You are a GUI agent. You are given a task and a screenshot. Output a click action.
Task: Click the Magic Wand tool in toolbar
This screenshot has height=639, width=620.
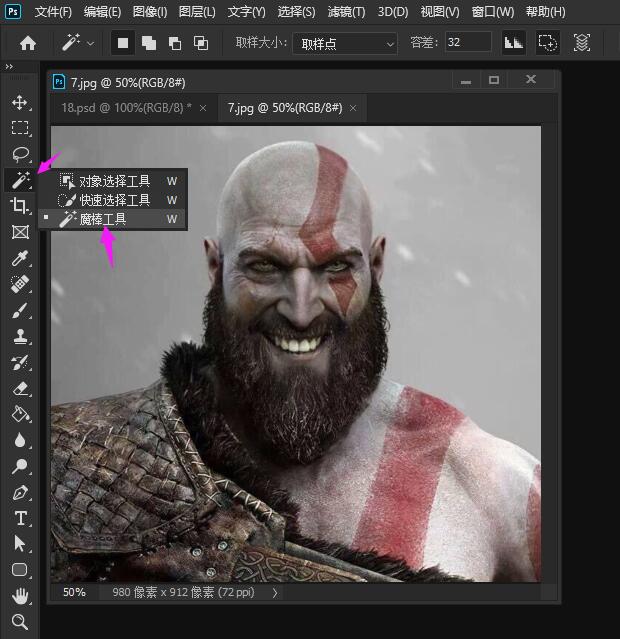[x=20, y=180]
